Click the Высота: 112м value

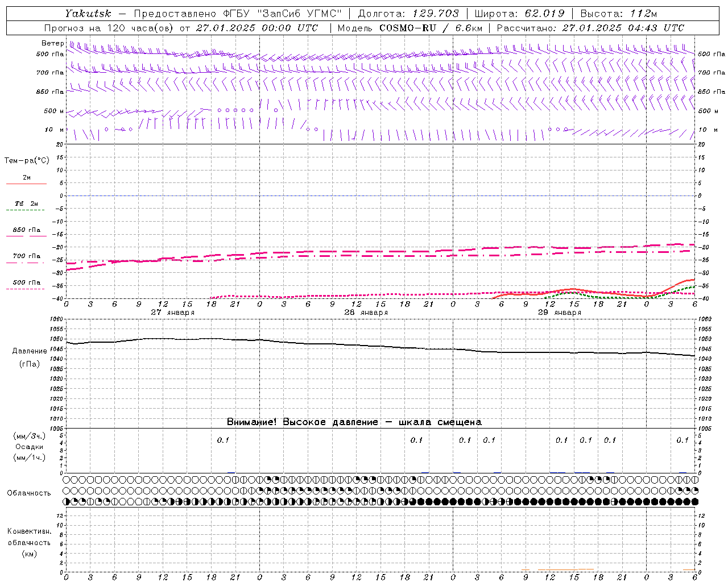click(619, 14)
